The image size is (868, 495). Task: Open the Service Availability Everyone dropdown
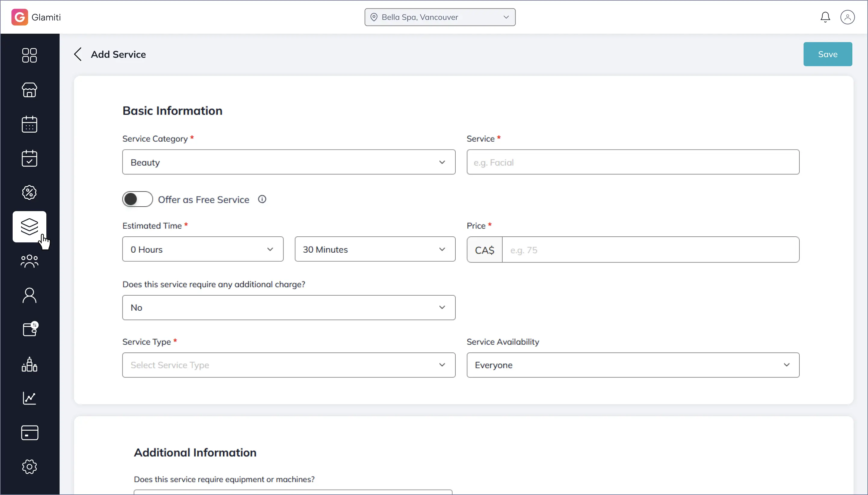[633, 365]
